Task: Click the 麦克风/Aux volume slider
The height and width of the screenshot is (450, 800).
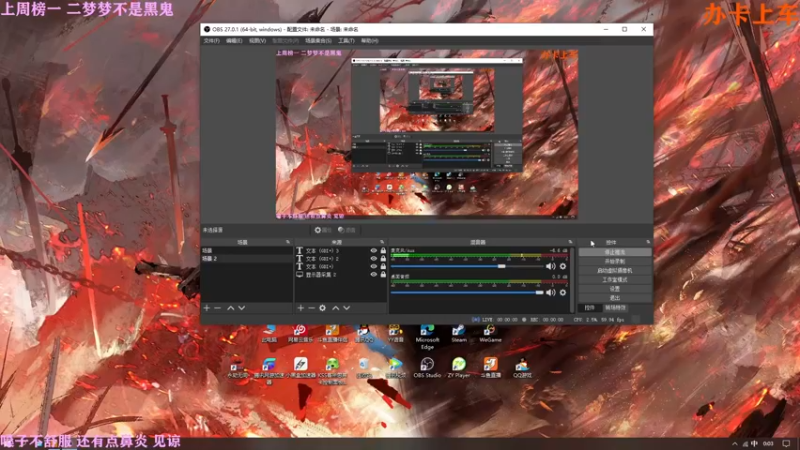Action: pyautogui.click(x=467, y=266)
